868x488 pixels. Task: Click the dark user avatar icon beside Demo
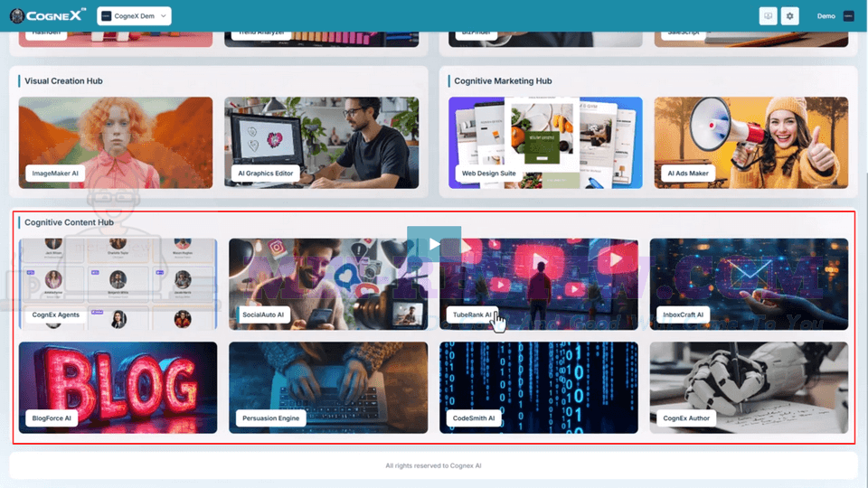click(x=849, y=16)
